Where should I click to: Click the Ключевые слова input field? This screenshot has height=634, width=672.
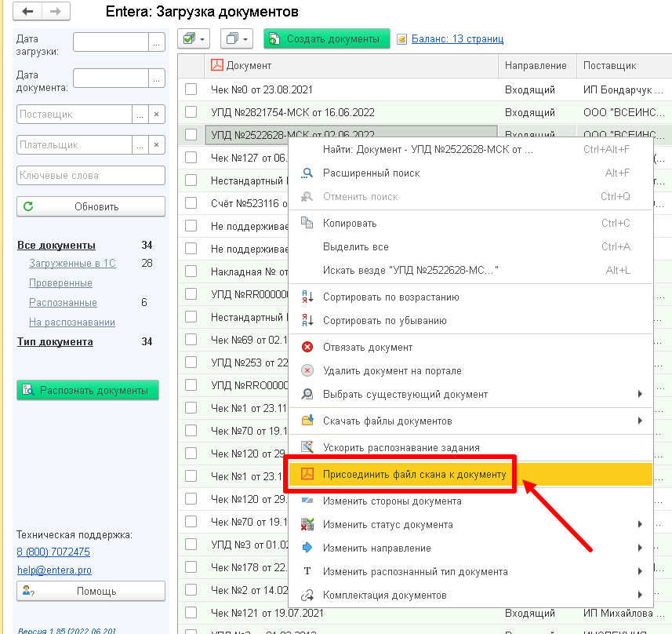pyautogui.click(x=91, y=176)
